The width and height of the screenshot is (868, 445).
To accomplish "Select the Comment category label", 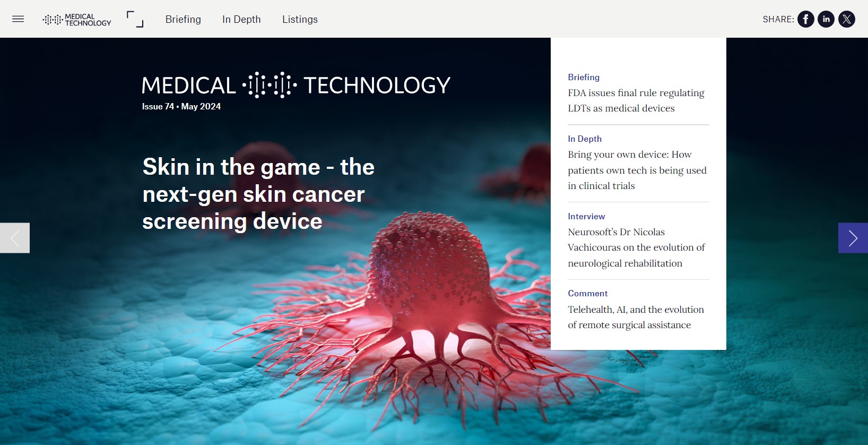I will pos(587,293).
